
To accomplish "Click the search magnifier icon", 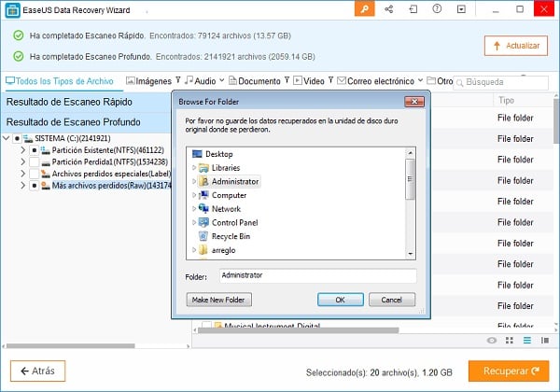I will point(460,83).
